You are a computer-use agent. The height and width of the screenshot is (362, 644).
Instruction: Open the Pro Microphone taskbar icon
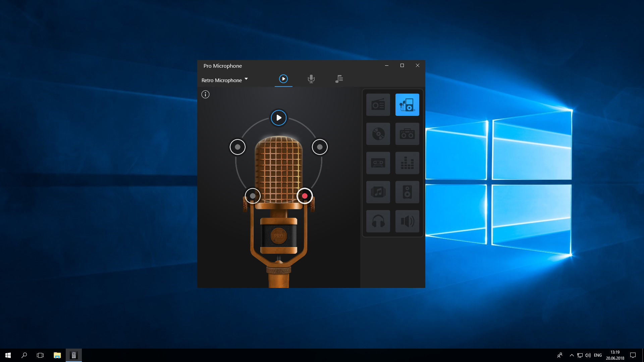click(74, 355)
